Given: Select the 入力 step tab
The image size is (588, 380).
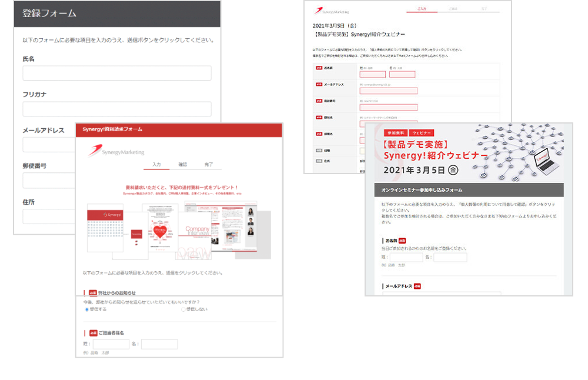Looking at the screenshot, I should pos(156,165).
